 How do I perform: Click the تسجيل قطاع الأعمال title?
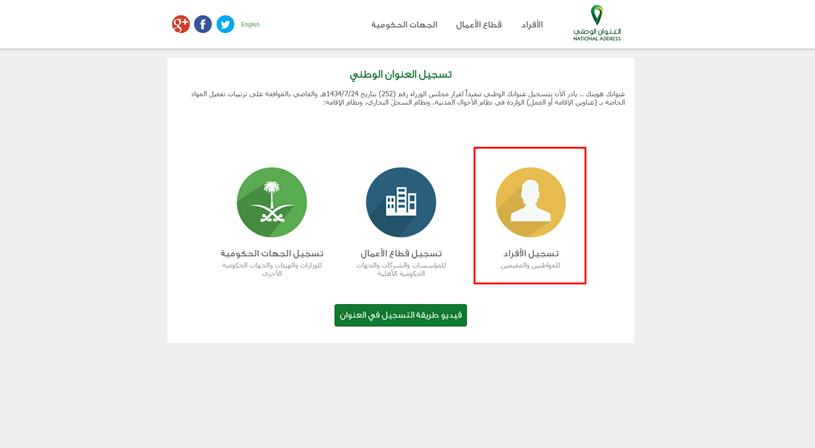point(401,253)
